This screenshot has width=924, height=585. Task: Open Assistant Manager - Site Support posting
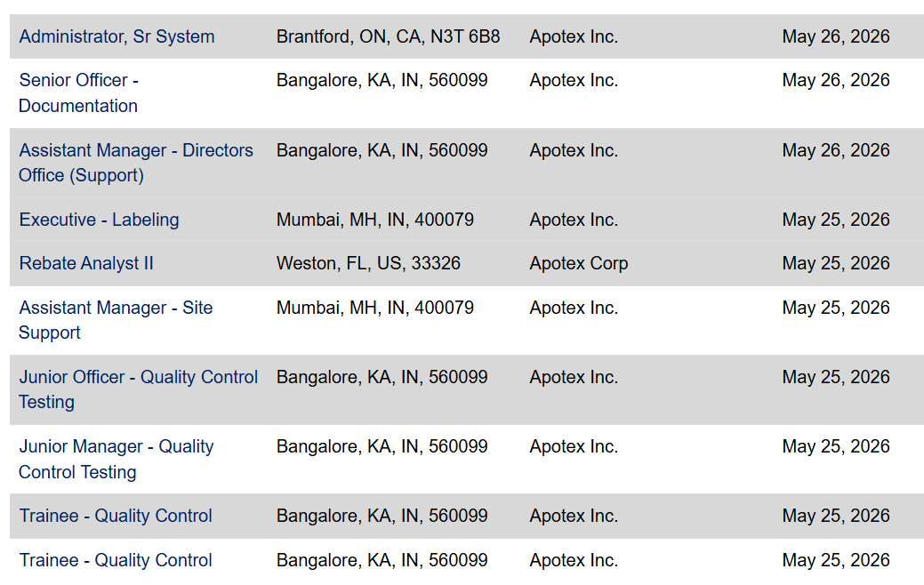point(116,320)
